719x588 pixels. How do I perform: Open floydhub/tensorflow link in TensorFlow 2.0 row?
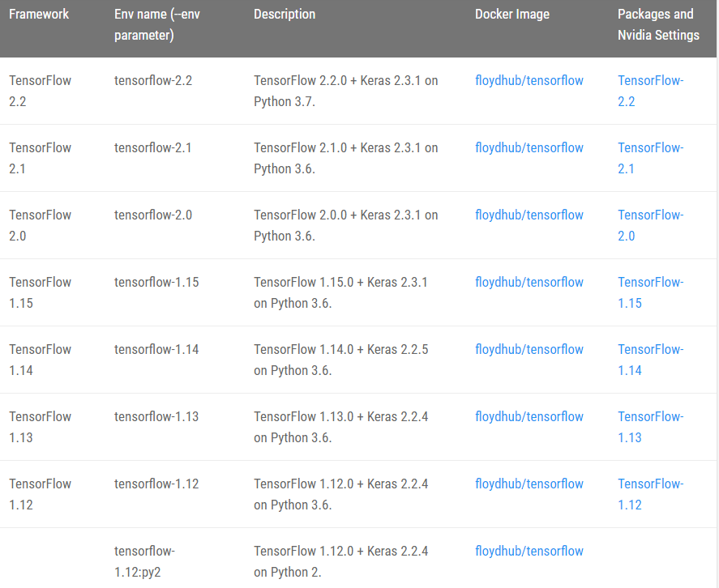coord(529,215)
